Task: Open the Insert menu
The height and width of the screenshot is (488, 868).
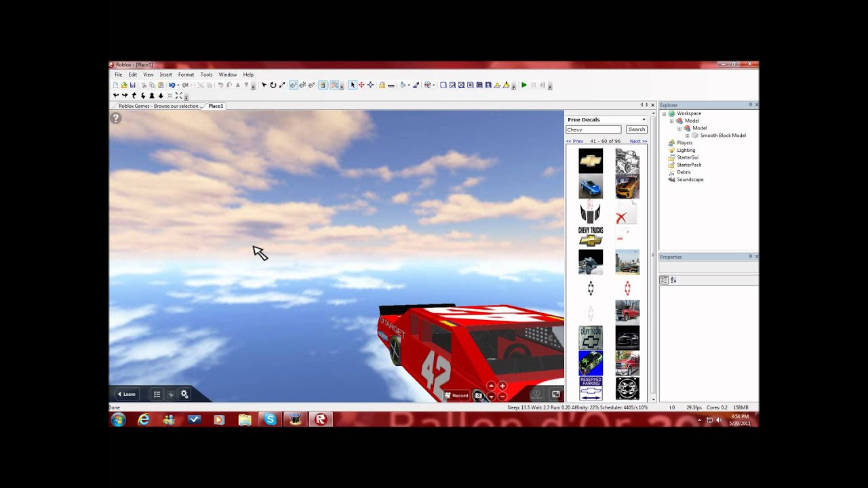Action: click(165, 75)
